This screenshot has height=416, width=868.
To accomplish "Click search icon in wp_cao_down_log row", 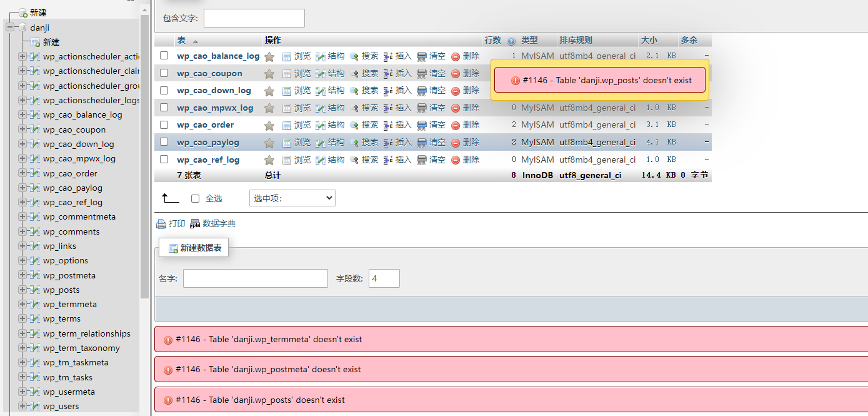I will (x=354, y=91).
